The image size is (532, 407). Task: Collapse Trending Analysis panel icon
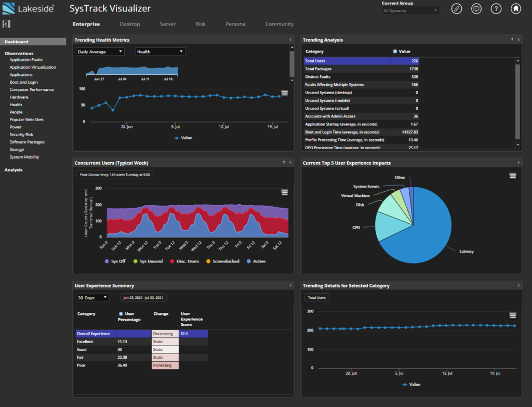pyautogui.click(x=518, y=40)
